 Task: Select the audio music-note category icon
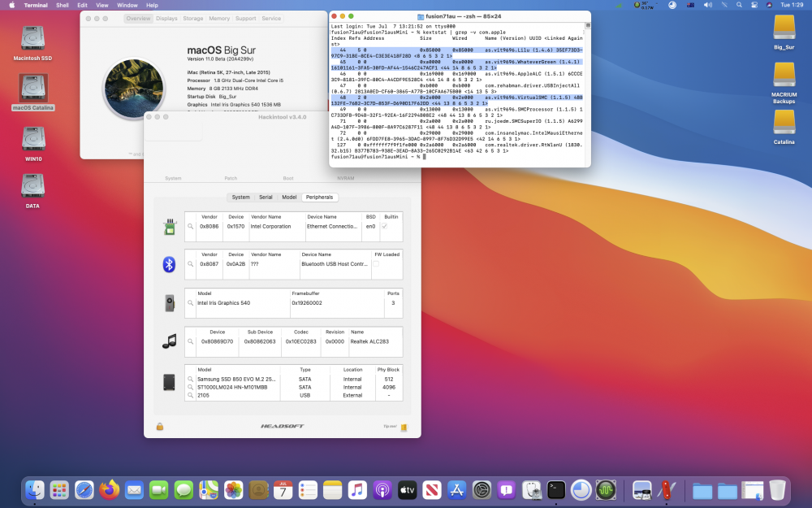170,341
